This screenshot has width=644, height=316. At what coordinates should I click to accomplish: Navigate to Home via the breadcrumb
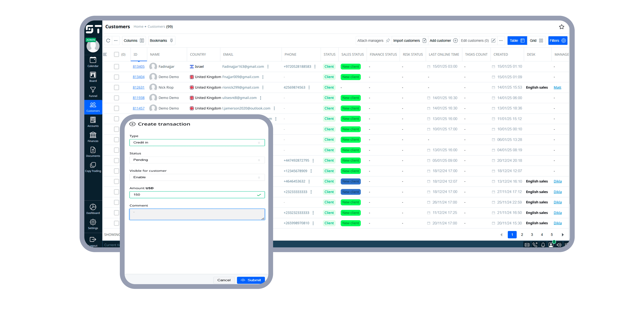pyautogui.click(x=138, y=27)
